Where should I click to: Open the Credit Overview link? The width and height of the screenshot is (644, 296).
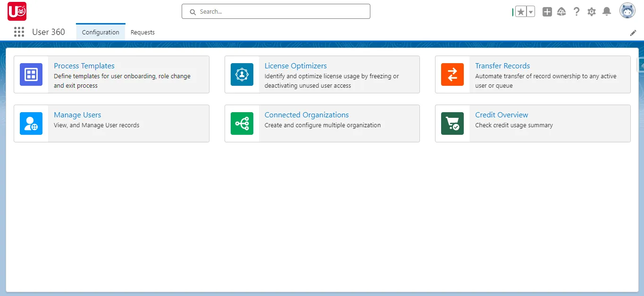pyautogui.click(x=501, y=115)
